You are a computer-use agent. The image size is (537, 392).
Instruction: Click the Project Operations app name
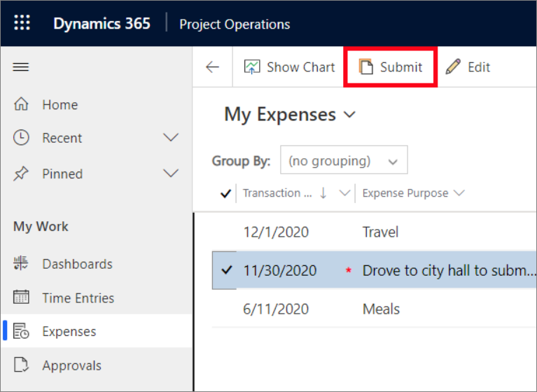(x=235, y=24)
